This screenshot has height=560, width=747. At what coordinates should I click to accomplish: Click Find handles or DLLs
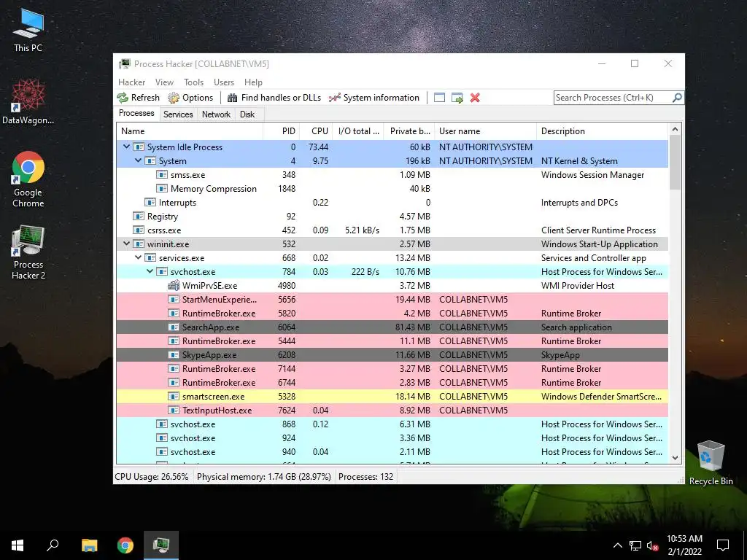coord(274,98)
